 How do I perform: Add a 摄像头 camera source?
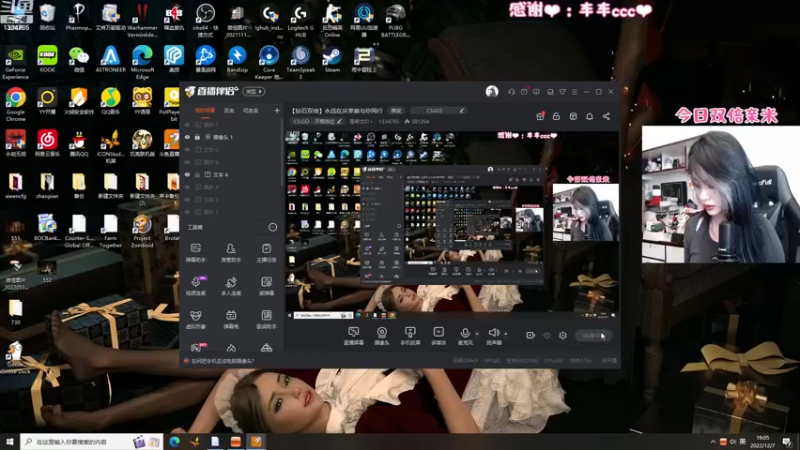tap(382, 336)
